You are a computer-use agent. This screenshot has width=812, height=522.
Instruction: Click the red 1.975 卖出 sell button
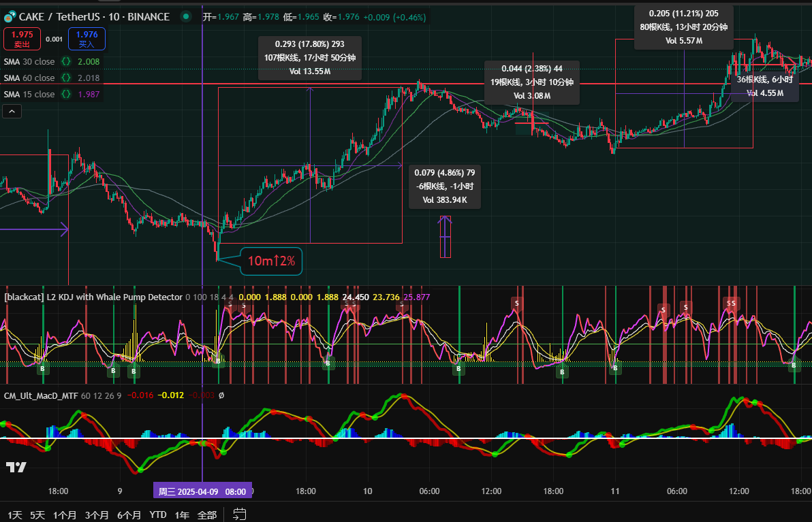[x=22, y=39]
